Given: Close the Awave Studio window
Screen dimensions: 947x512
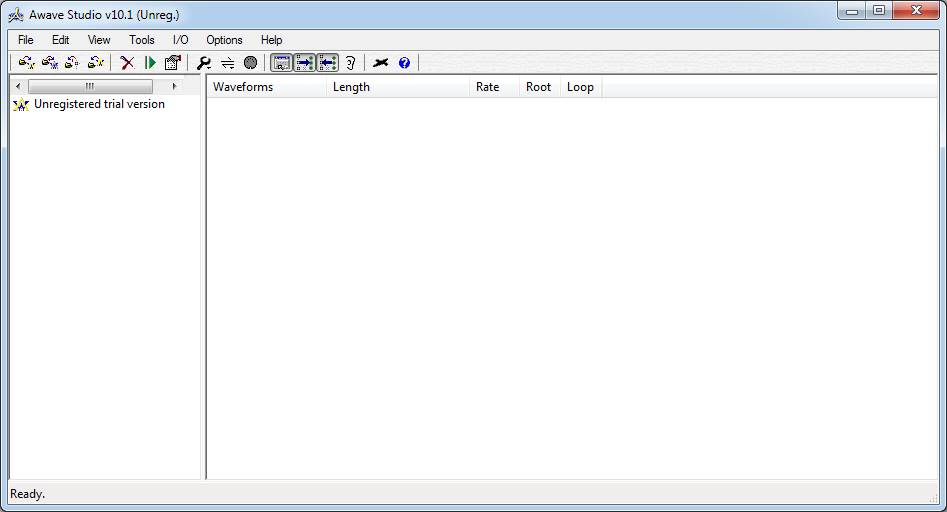Looking at the screenshot, I should point(916,10).
